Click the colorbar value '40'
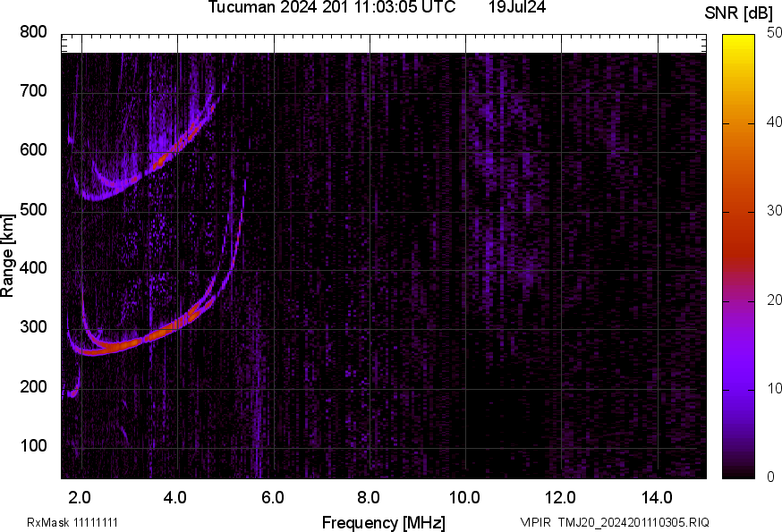Viewport: 782px width, 532px height. click(x=774, y=122)
